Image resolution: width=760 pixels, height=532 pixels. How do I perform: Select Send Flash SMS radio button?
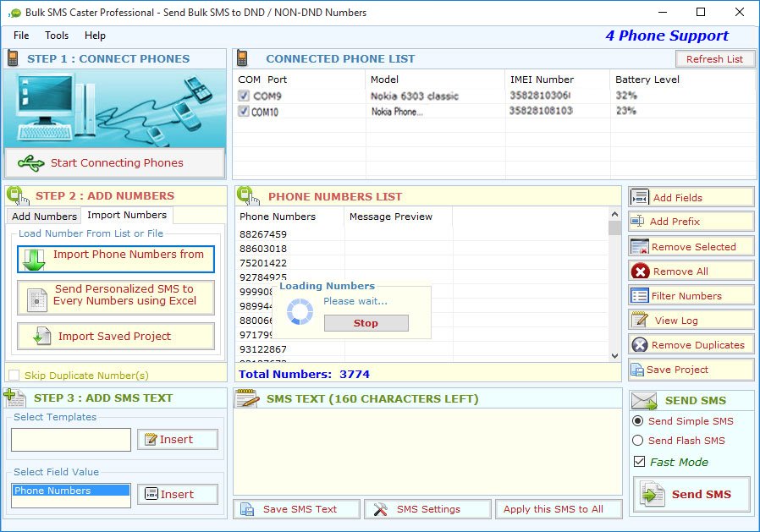(x=638, y=441)
